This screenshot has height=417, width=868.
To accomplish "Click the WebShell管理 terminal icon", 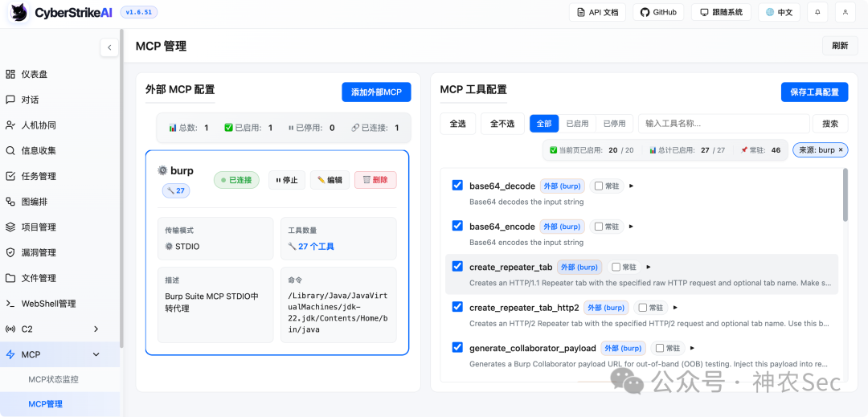I will [x=10, y=303].
